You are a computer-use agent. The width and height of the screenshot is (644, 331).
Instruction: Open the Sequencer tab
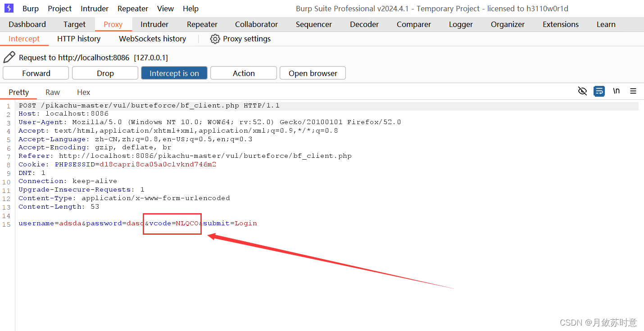coord(314,24)
